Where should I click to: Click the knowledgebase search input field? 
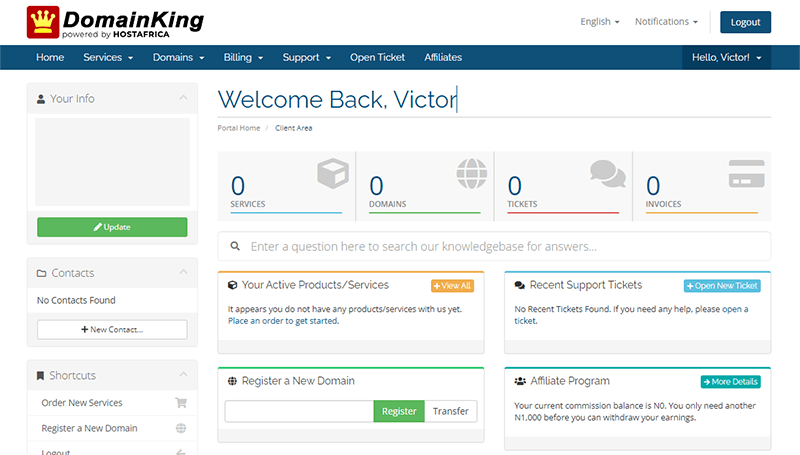tap(494, 246)
